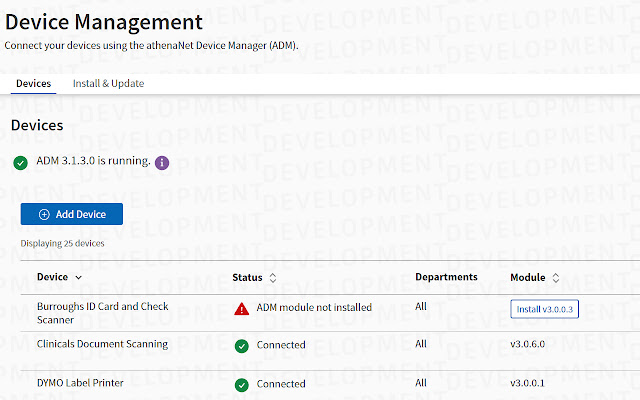Select DYMO Label Printer device name

[x=80, y=383]
